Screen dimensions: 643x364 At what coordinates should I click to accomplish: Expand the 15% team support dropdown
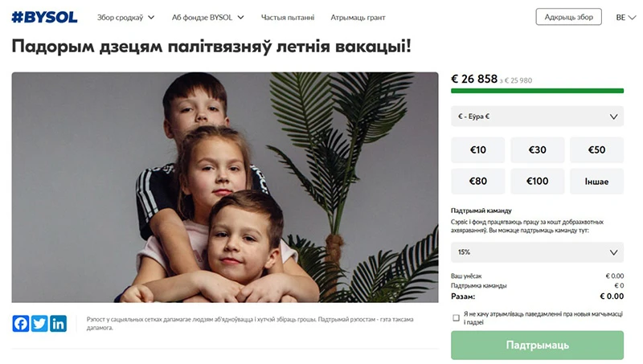point(537,252)
